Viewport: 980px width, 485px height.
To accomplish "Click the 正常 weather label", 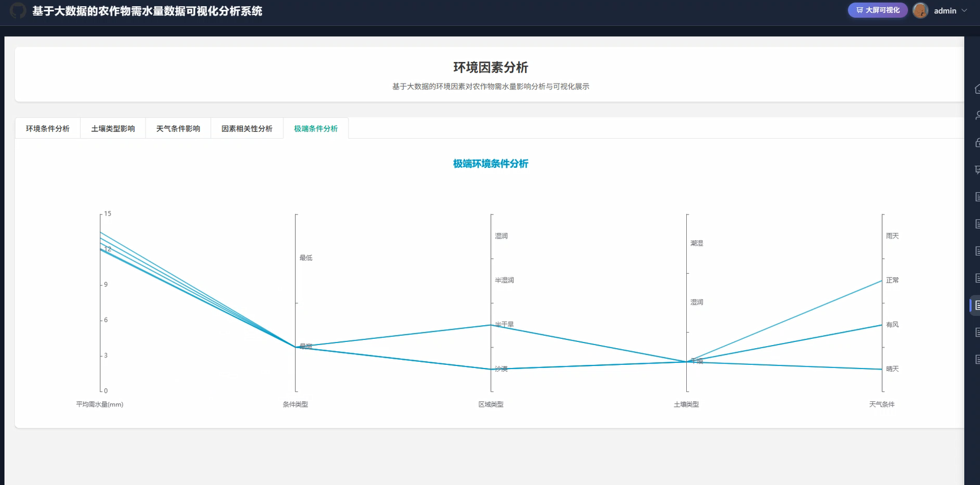I will pyautogui.click(x=893, y=281).
